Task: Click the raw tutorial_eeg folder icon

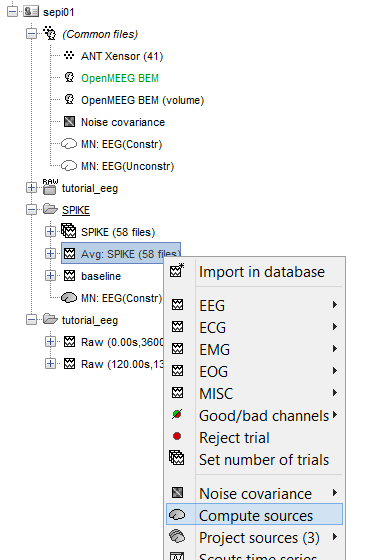Action: [50, 187]
